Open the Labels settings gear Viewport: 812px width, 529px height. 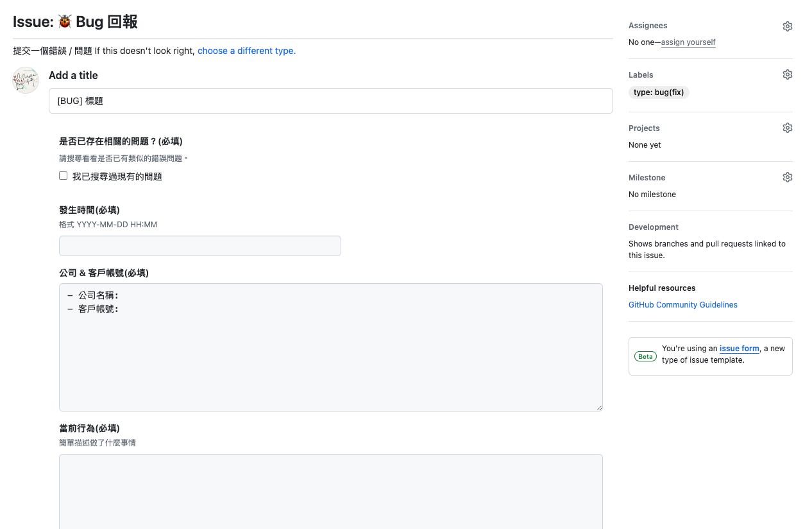[788, 74]
